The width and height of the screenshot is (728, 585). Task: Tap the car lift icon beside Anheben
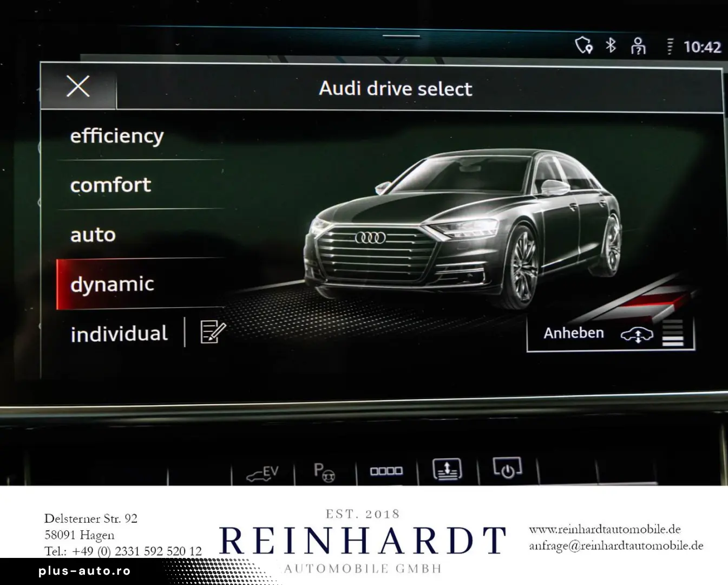(639, 335)
